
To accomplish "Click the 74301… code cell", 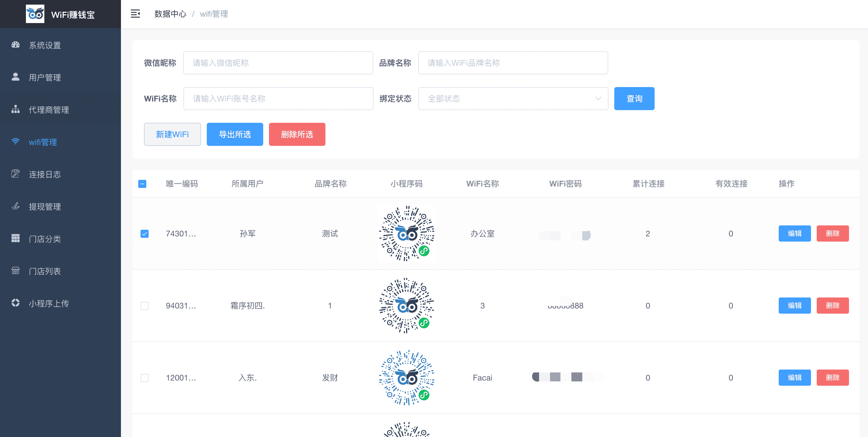I will click(181, 234).
